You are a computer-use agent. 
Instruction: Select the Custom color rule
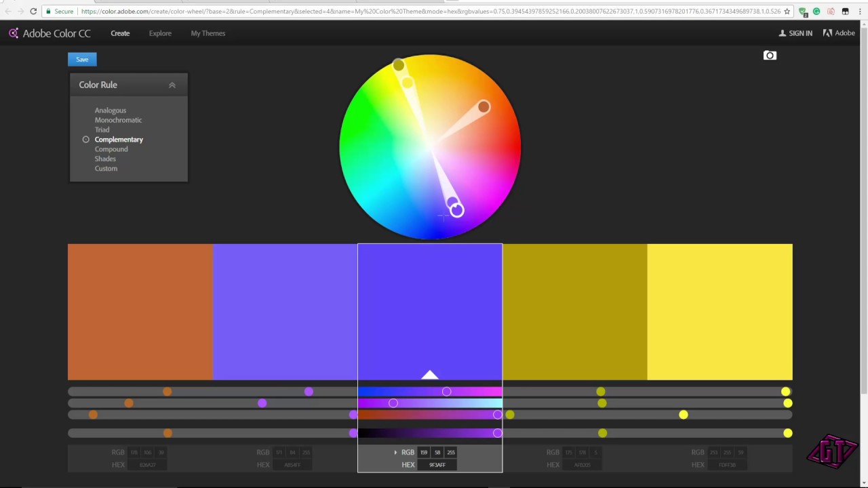[106, 169]
